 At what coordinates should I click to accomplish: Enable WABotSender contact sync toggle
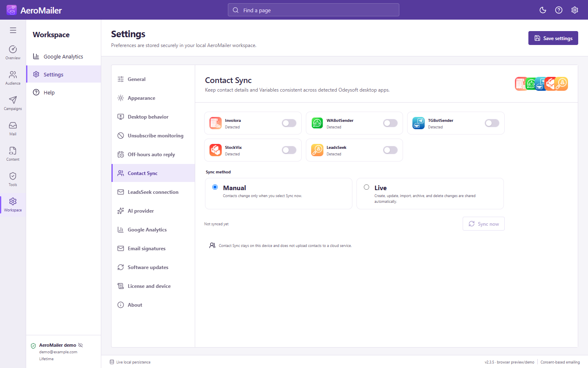coord(390,123)
